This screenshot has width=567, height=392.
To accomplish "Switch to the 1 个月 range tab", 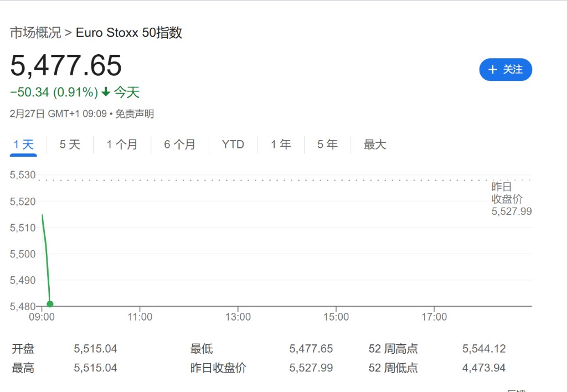I will point(122,145).
